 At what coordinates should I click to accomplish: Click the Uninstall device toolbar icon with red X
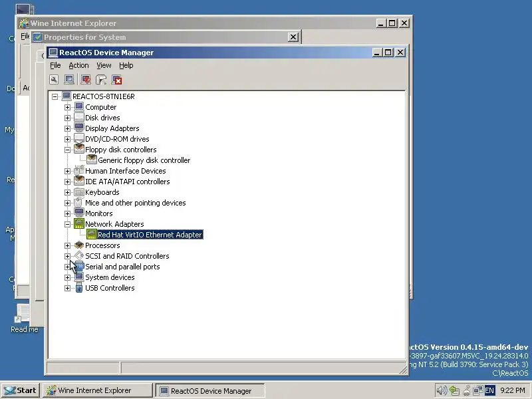(x=117, y=80)
